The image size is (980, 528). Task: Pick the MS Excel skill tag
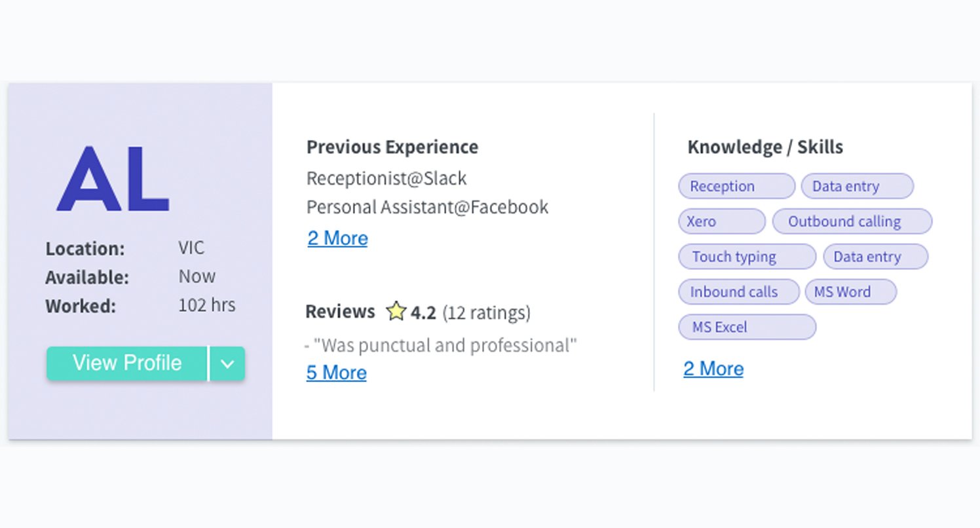point(747,328)
